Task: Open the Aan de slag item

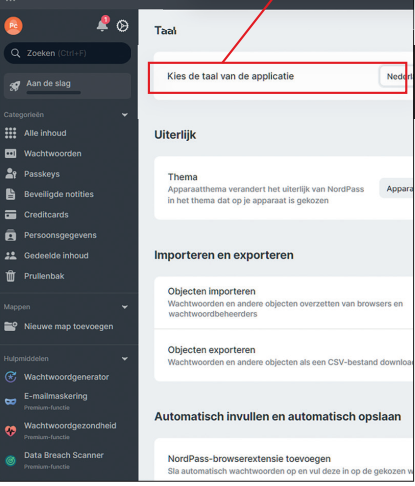Action: tap(67, 86)
